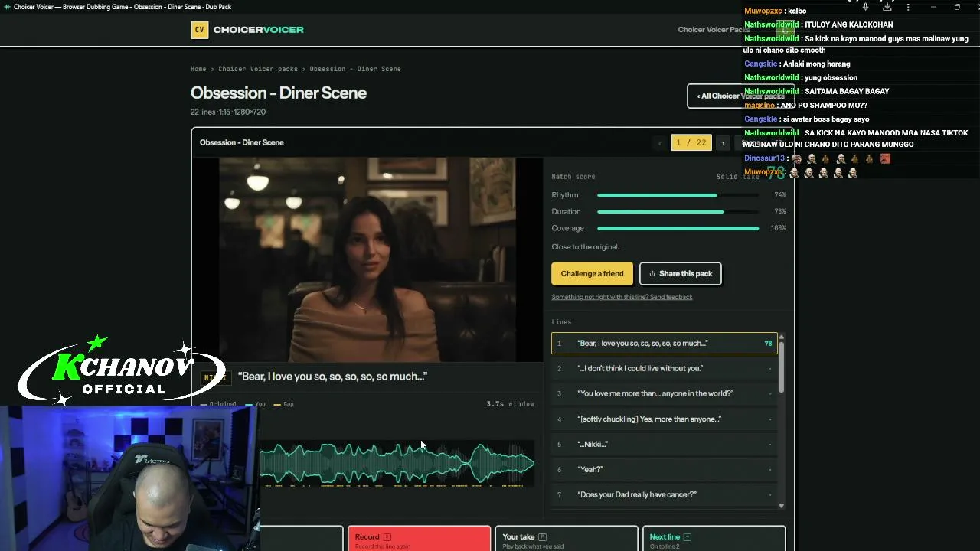Viewport: 980px width, 551px height.
Task: Click the "3.7s window" label
Action: (511, 404)
